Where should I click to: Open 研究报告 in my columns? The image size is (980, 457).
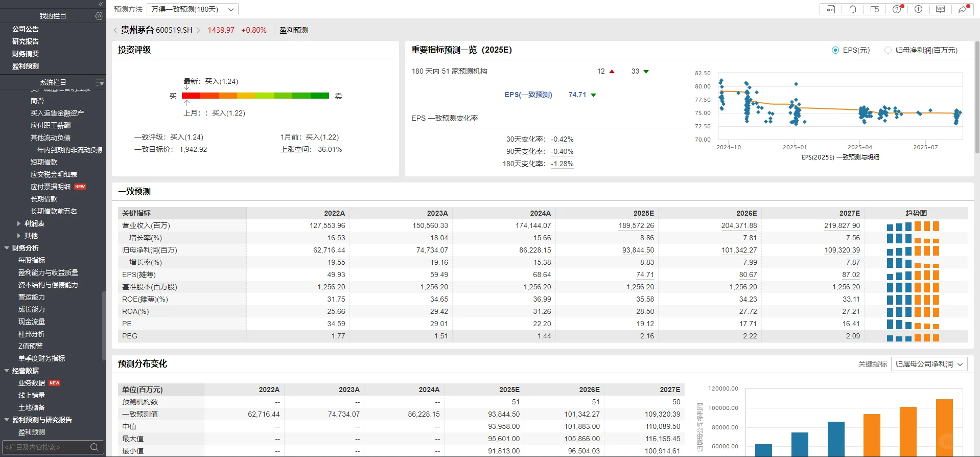[26, 41]
